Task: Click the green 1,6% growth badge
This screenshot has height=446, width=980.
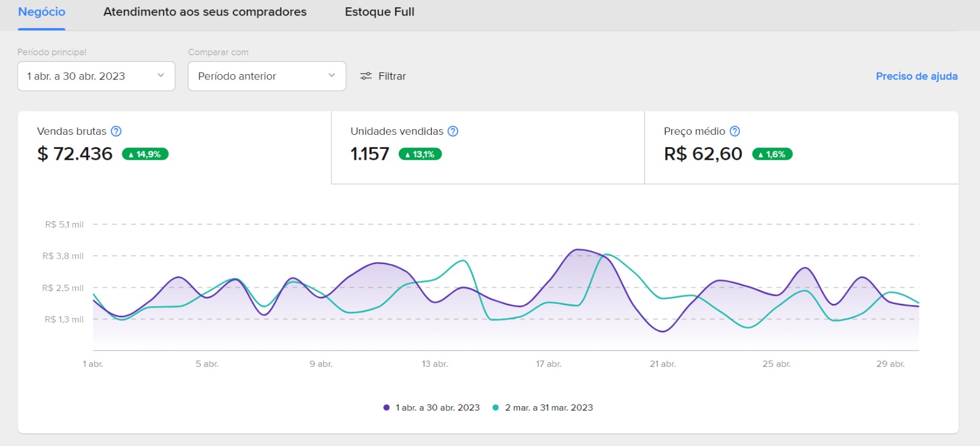Action: click(772, 154)
